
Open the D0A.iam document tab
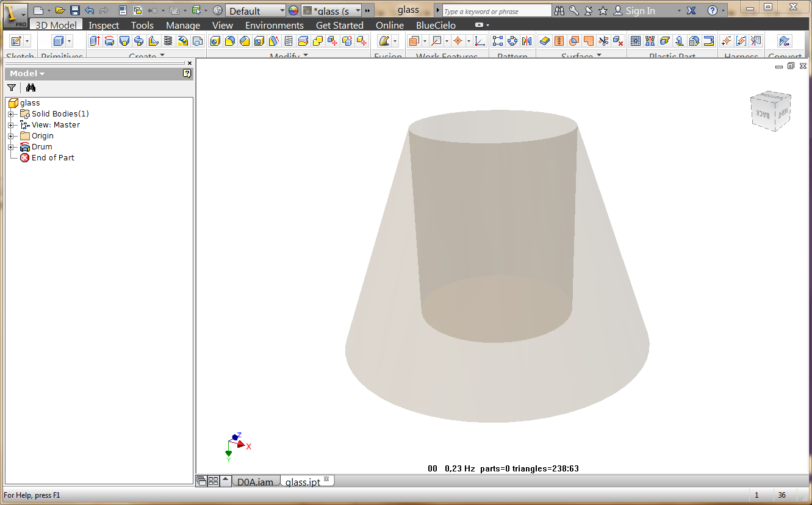click(x=255, y=482)
